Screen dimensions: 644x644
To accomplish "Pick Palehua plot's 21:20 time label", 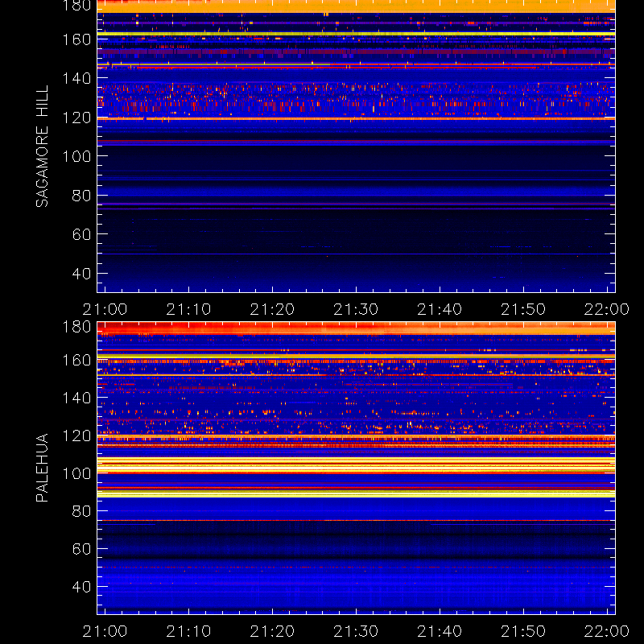I will [x=272, y=631].
